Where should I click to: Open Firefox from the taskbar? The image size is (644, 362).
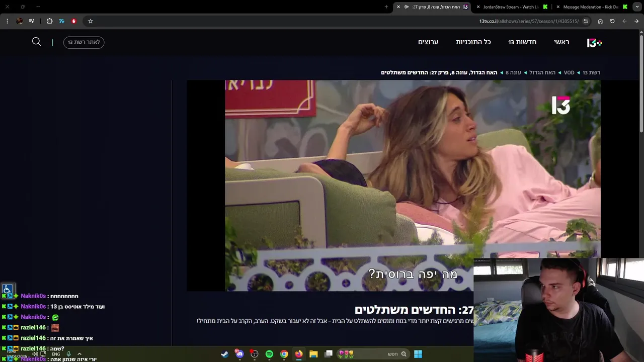[299, 354]
